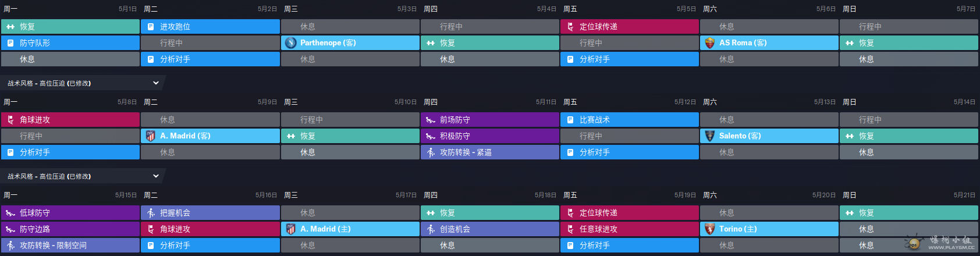This screenshot has height=256, width=980.
Task: Click the 任意球进攻 session icon
Action: [570, 229]
